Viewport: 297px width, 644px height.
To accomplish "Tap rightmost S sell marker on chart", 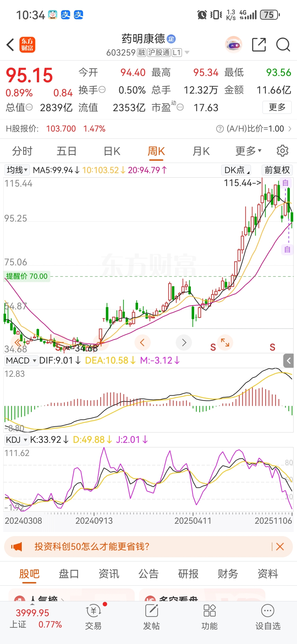I will coord(272,347).
